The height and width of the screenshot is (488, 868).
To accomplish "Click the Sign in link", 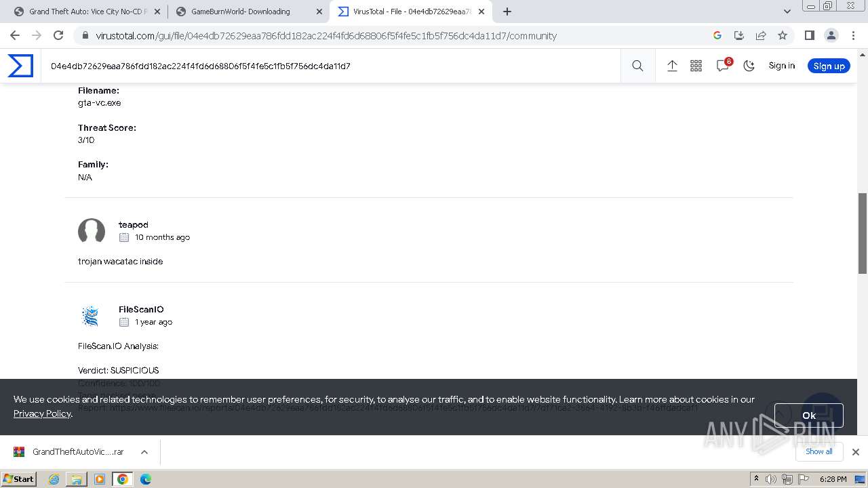I will pos(781,66).
